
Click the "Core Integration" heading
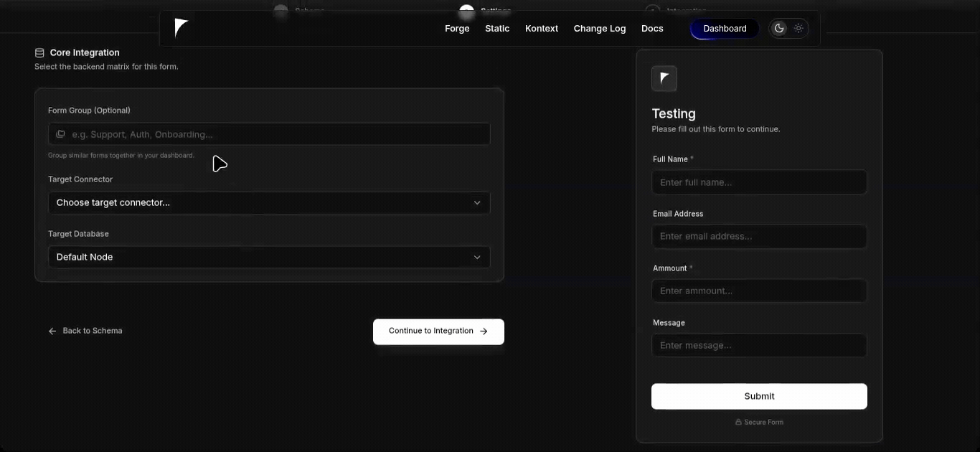[85, 52]
